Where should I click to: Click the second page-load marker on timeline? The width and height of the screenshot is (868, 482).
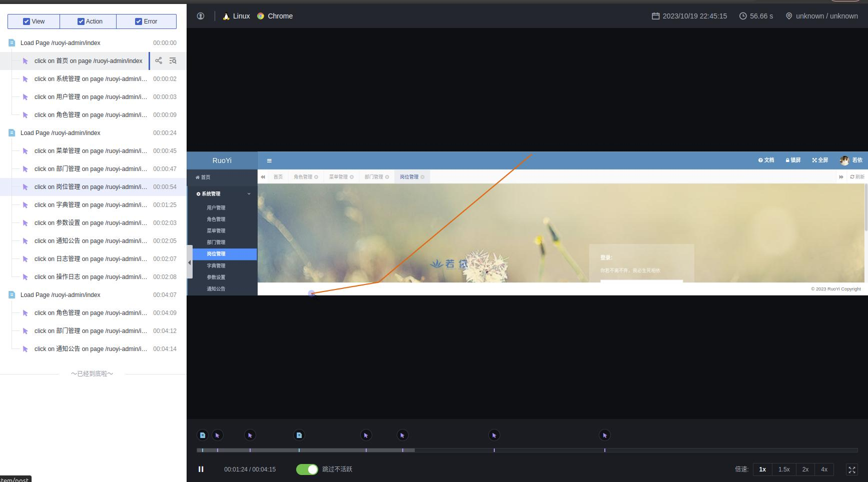(x=299, y=435)
